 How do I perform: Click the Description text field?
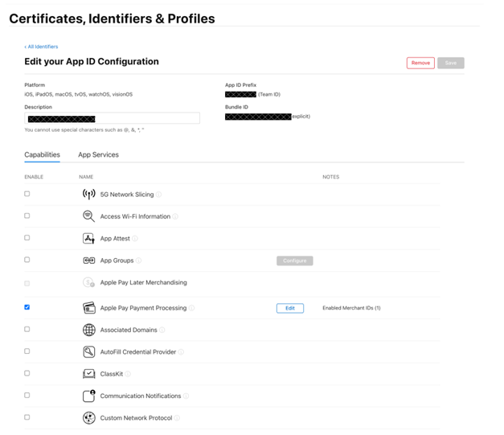112,118
